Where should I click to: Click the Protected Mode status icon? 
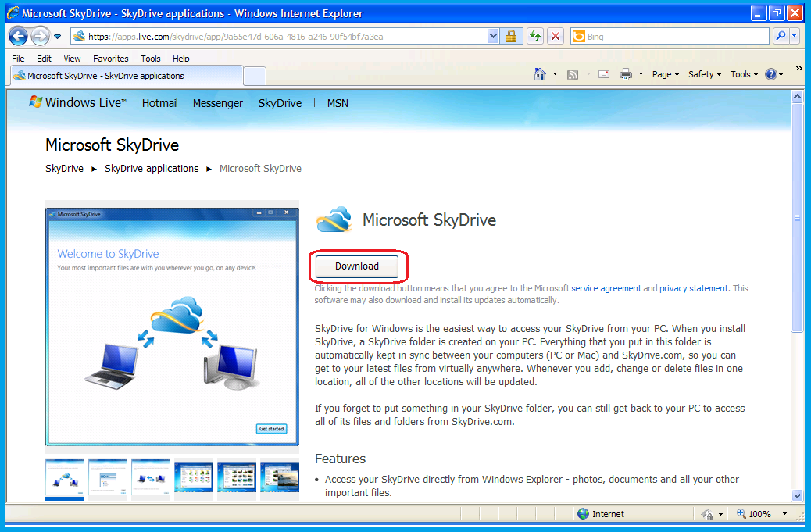coord(707,514)
